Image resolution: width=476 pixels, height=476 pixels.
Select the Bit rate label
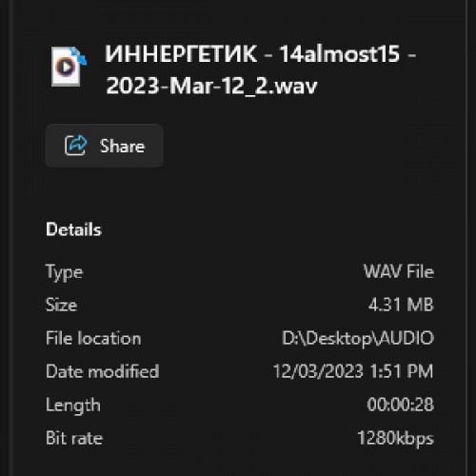74,438
